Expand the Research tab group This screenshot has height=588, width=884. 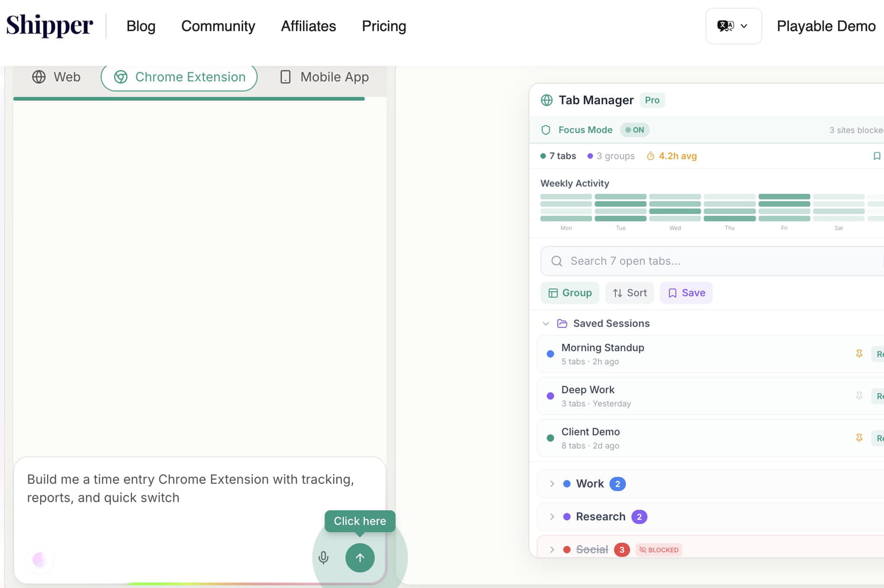(x=552, y=517)
